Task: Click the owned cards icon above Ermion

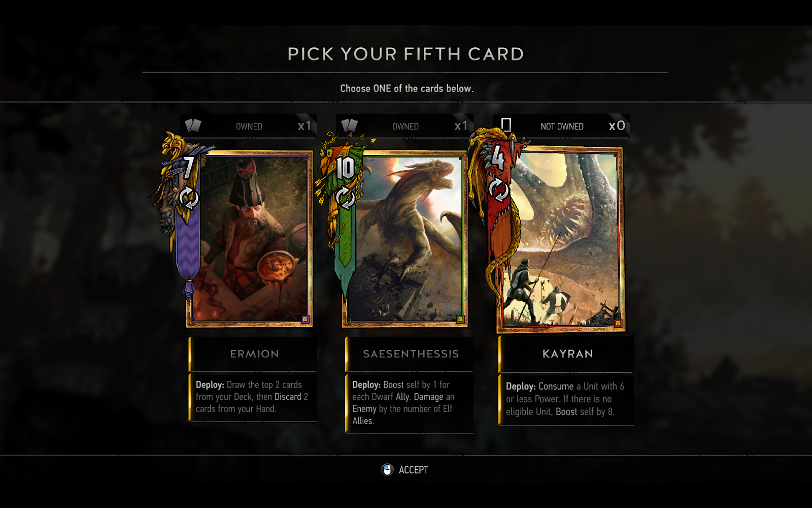Action: click(x=193, y=125)
